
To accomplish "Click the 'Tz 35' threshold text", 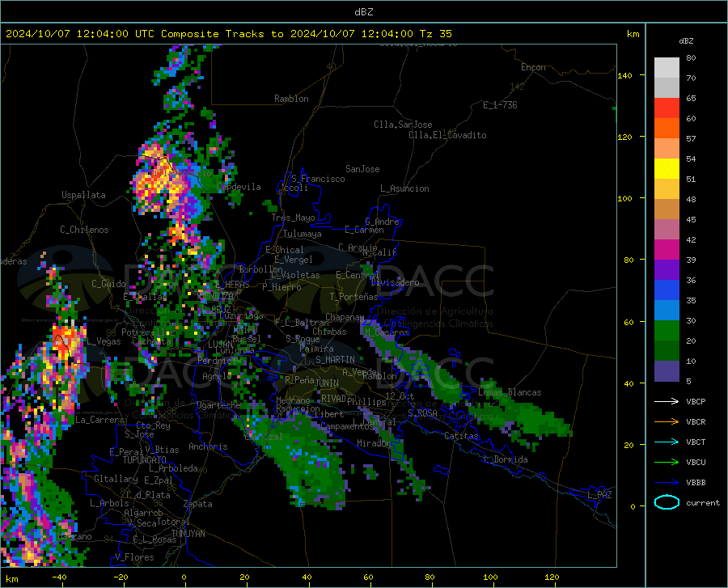I will pos(435,34).
